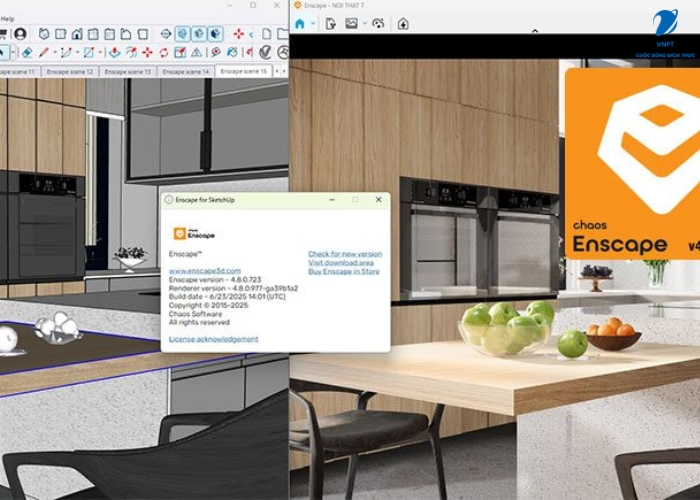This screenshot has height=500, width=700.
Task: Pick the Scale tool
Action: [180, 52]
